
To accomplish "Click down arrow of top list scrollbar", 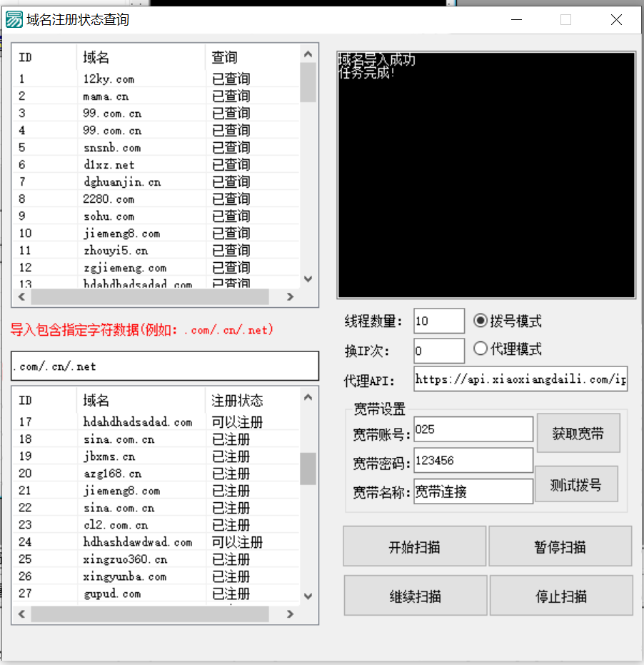I will pos(308,279).
